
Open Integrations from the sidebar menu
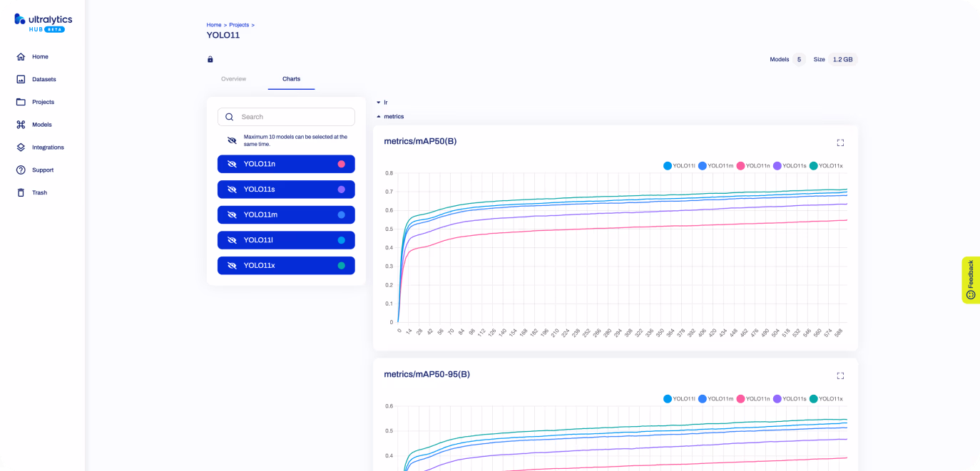point(48,147)
